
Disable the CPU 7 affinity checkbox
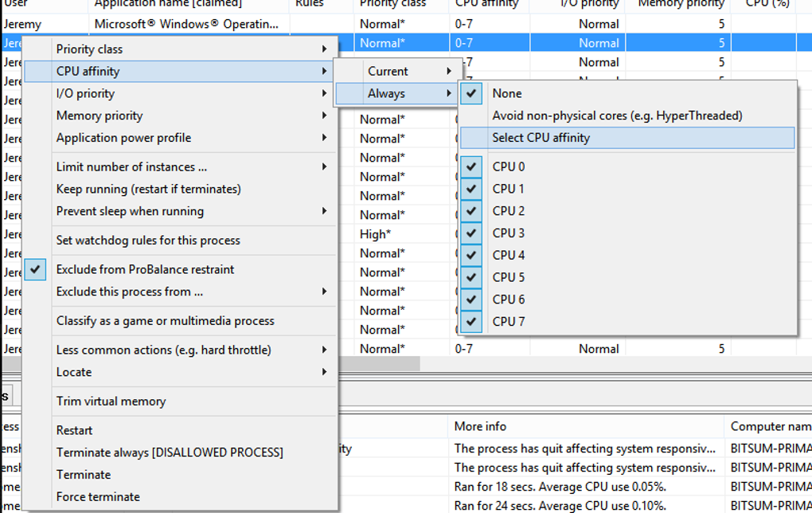coord(471,322)
